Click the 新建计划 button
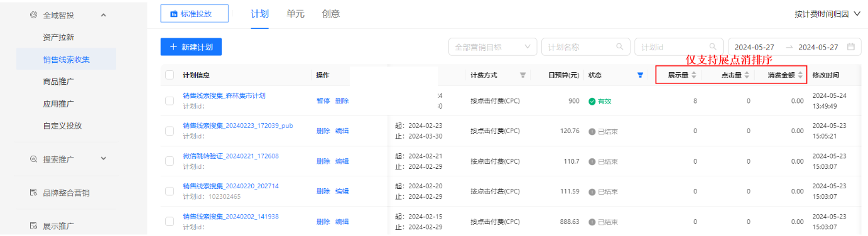This screenshot has height=236, width=868. click(x=191, y=47)
